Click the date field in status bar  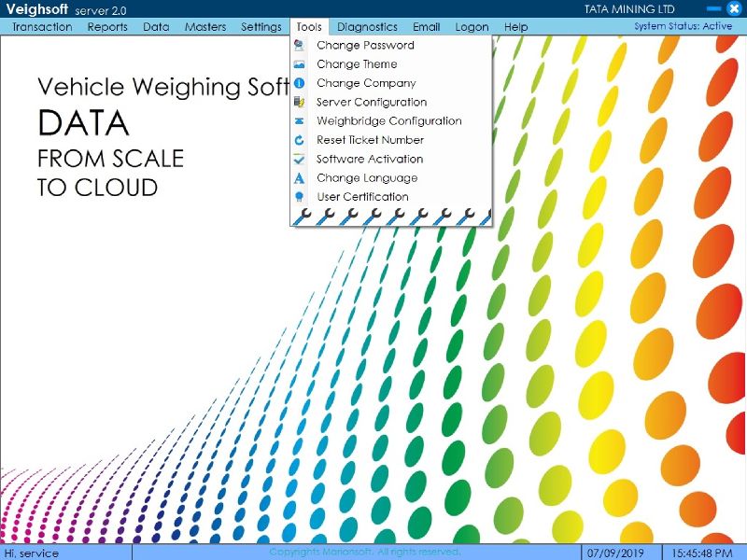tap(609, 553)
